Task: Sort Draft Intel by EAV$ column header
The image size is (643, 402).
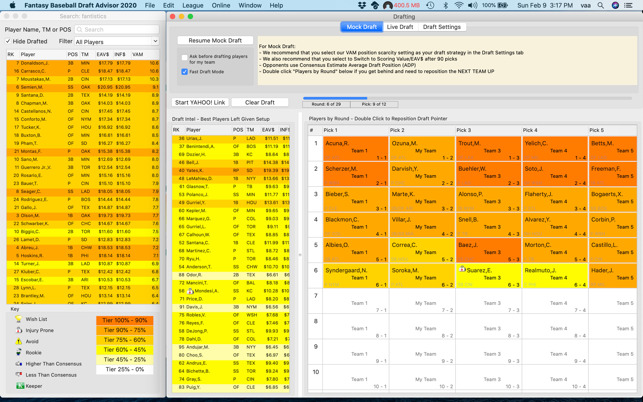Action: click(269, 130)
